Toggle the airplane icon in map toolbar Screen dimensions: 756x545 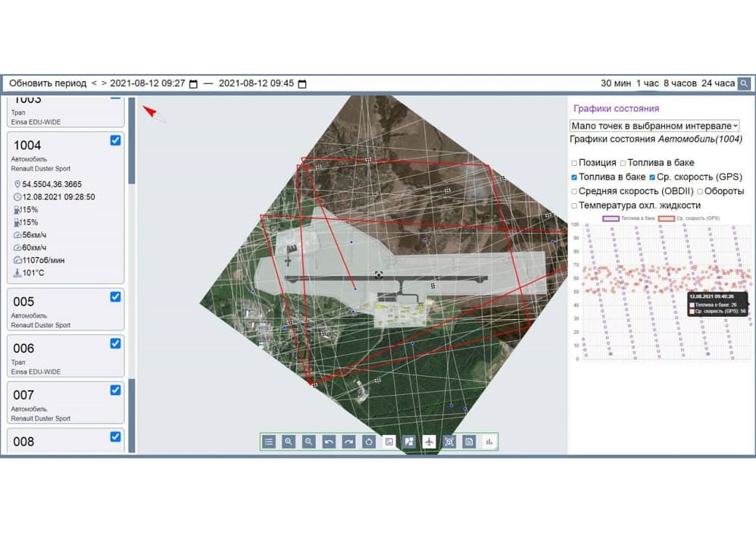click(x=430, y=442)
